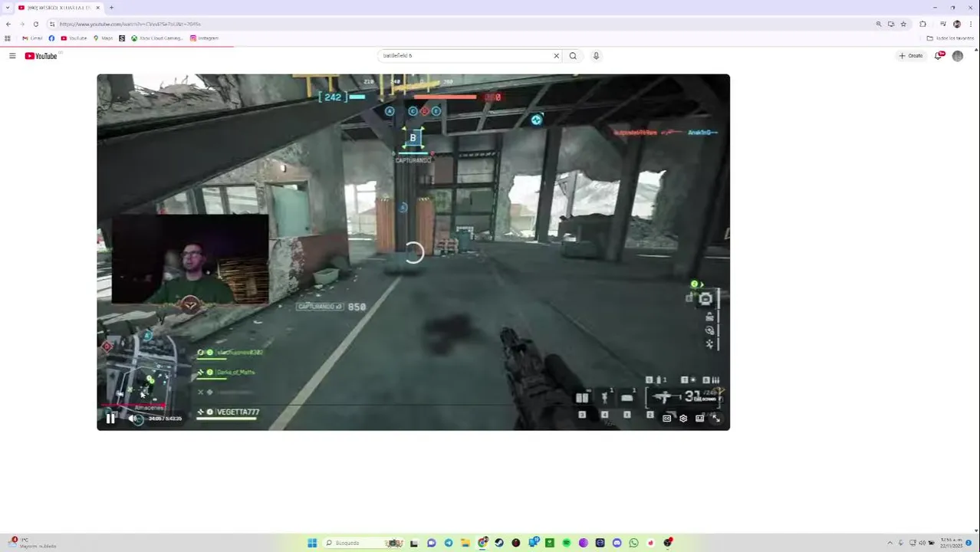Open the Windows Start menu
The width and height of the screenshot is (980, 552).
[x=313, y=543]
